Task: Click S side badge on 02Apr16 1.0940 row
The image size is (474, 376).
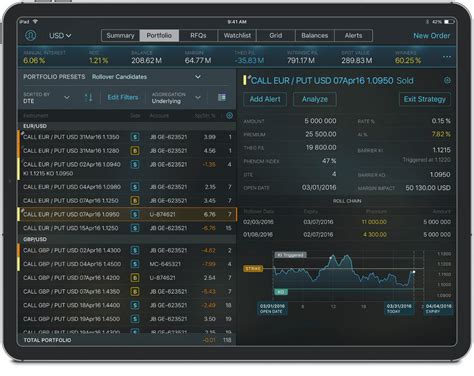Action: (135, 164)
